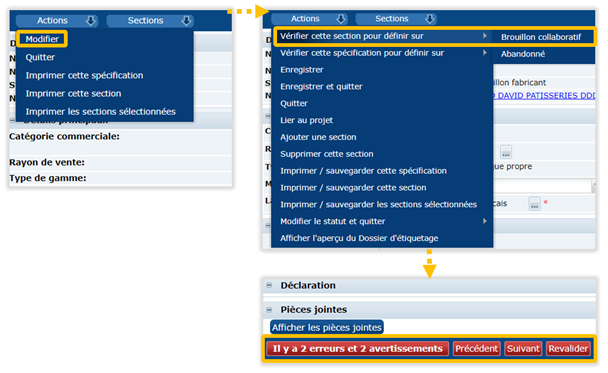Select Imprimer les sections sélectionnées in the left menu
This screenshot has width=608, height=373.
click(100, 112)
